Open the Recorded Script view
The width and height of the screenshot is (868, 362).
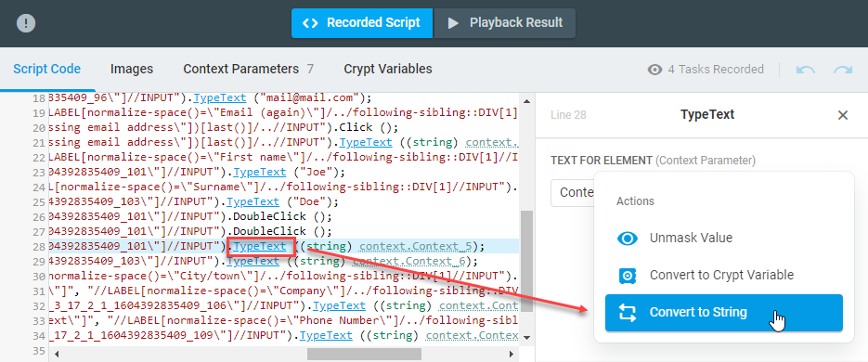(362, 23)
